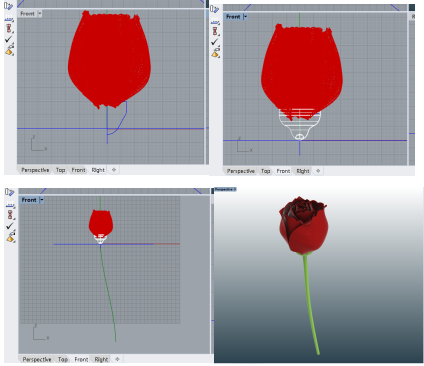
Task: Select Front tab under green-stem view
Action: [x=81, y=359]
